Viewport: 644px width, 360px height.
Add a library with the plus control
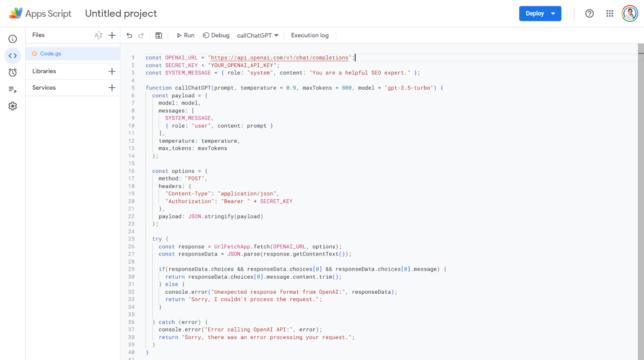(x=112, y=71)
